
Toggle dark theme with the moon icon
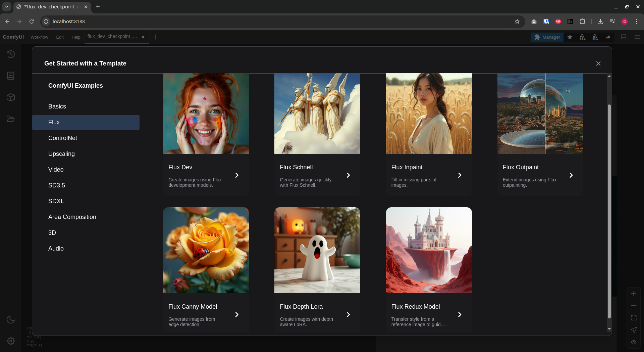click(x=10, y=320)
